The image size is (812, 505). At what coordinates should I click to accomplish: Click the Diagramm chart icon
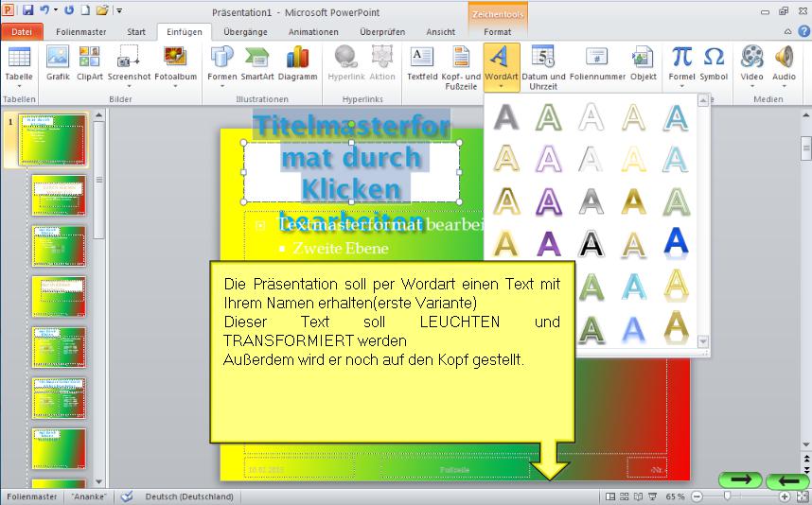tap(298, 62)
